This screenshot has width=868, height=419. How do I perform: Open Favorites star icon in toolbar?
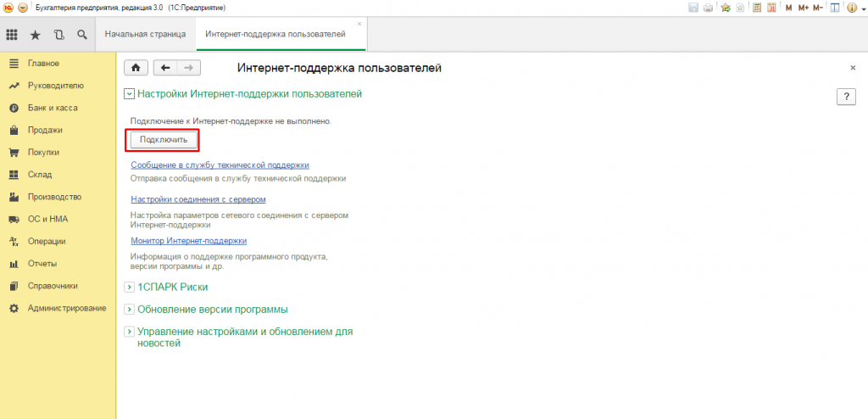click(x=35, y=35)
